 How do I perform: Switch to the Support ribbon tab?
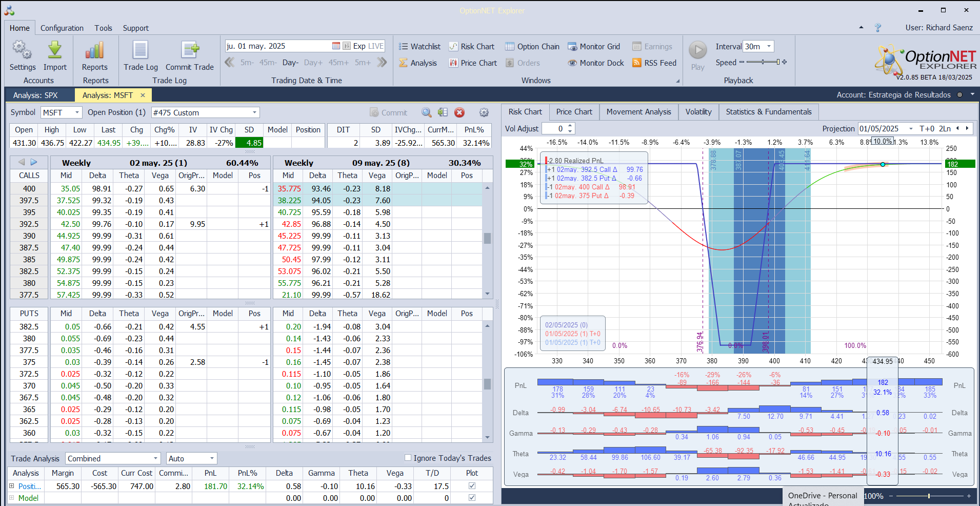click(x=136, y=28)
